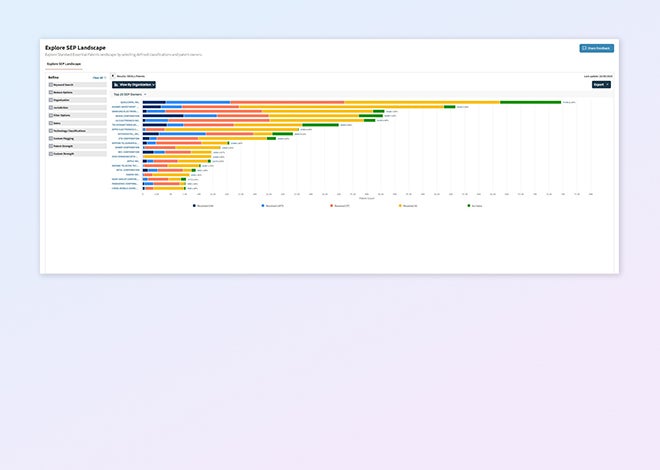Toggle the Jurisdiction filter checkbox
This screenshot has width=660, height=470.
point(51,108)
